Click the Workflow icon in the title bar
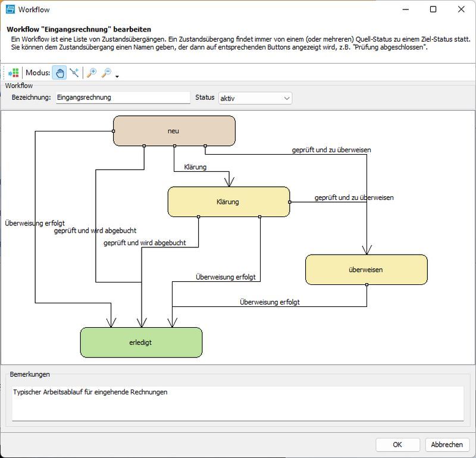The image size is (476, 458). [x=10, y=10]
